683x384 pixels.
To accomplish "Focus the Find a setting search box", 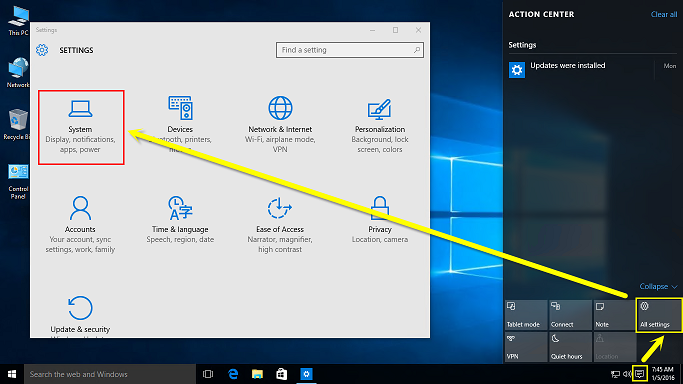I will (x=350, y=50).
